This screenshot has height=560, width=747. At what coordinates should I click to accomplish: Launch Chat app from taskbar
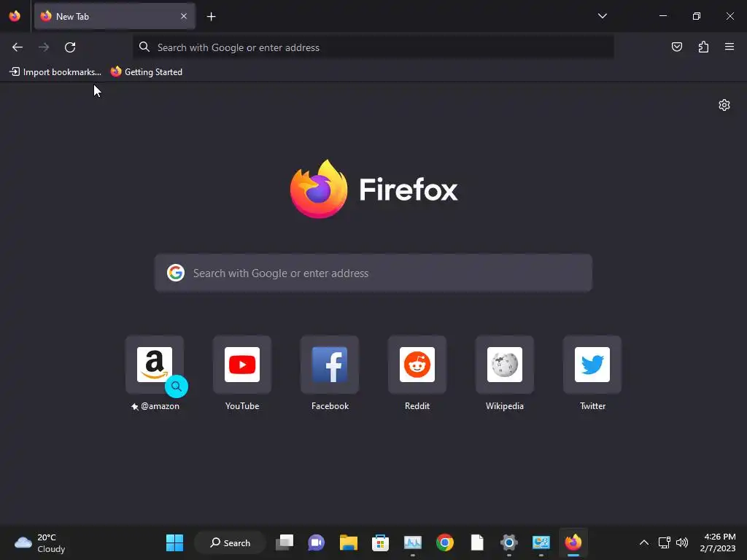pos(317,542)
